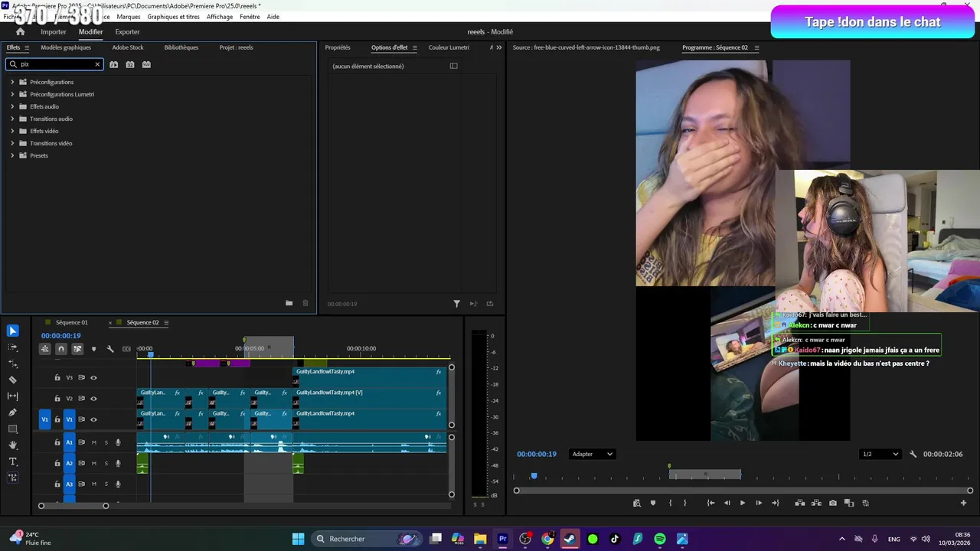Screen dimensions: 980x551
Task: Export frame with camera icon
Action: pos(832,503)
